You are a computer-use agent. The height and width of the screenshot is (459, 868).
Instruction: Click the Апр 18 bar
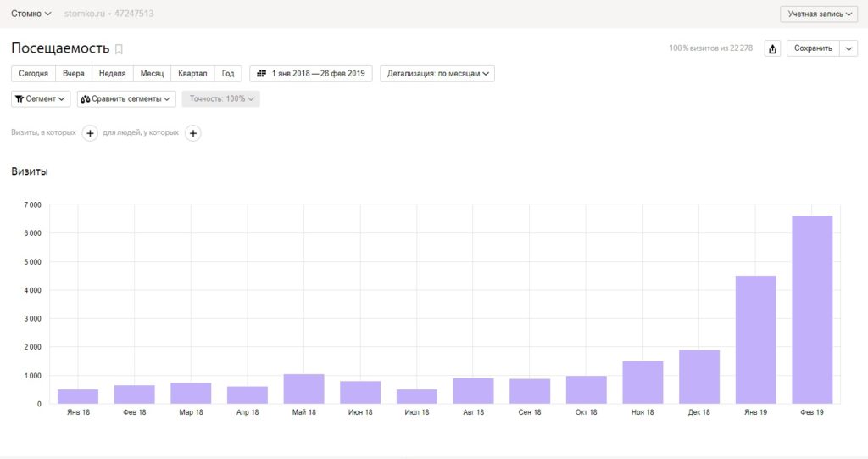click(248, 395)
